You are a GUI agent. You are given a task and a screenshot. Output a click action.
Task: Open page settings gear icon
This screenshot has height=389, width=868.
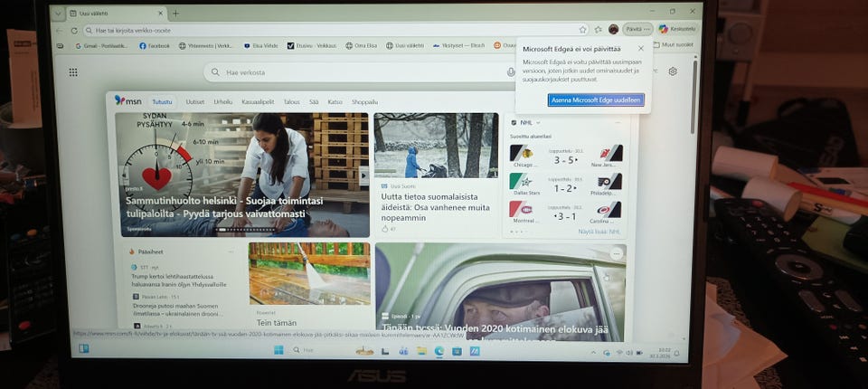pyautogui.click(x=673, y=71)
